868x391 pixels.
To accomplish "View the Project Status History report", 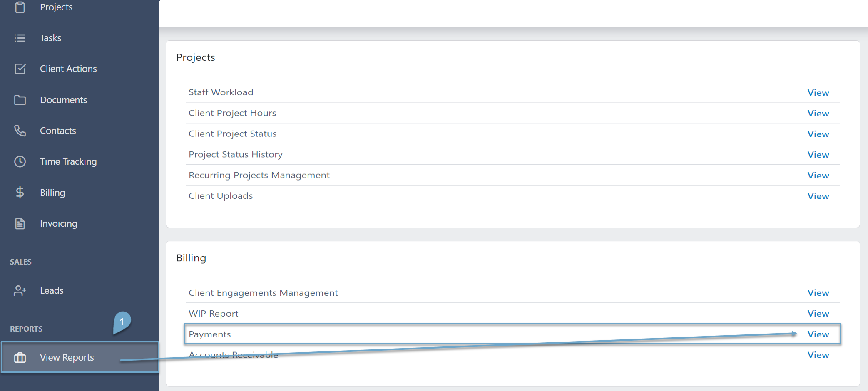I will pos(818,154).
